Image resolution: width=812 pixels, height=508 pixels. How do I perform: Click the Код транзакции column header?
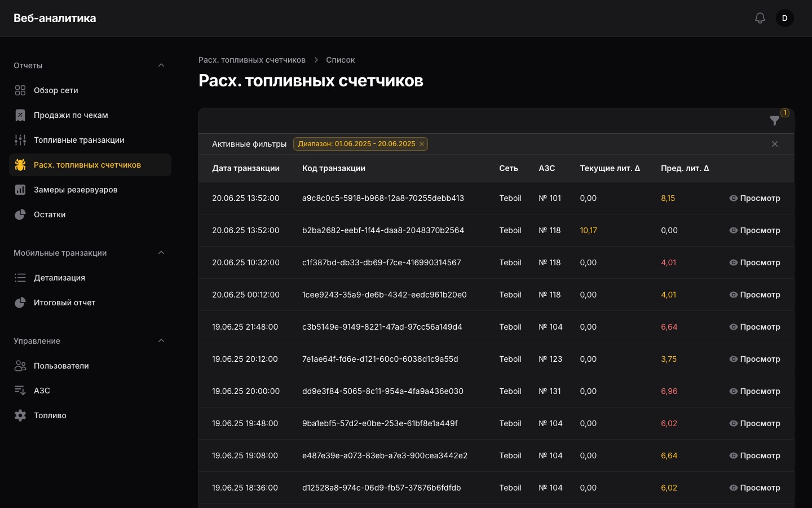[x=334, y=168]
